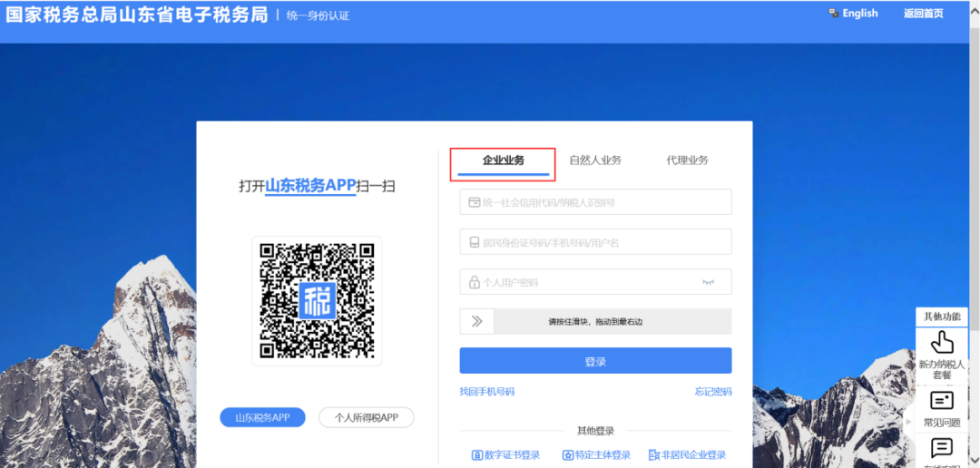This screenshot has height=468, width=980.
Task: Open the 常见问题 FAQ icon
Action: coord(942,400)
